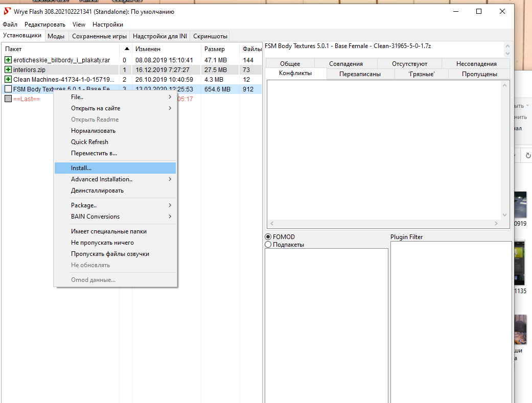The image size is (532, 403).
Task: Click sort arrow in package list header
Action: click(126, 49)
